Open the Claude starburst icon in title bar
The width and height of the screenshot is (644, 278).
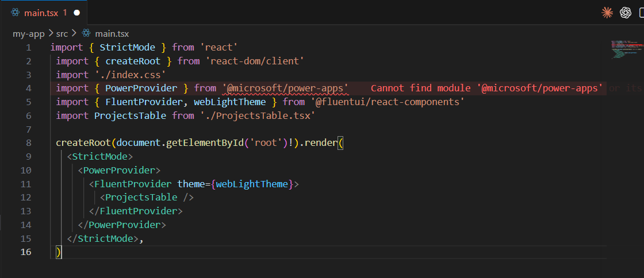pyautogui.click(x=607, y=13)
